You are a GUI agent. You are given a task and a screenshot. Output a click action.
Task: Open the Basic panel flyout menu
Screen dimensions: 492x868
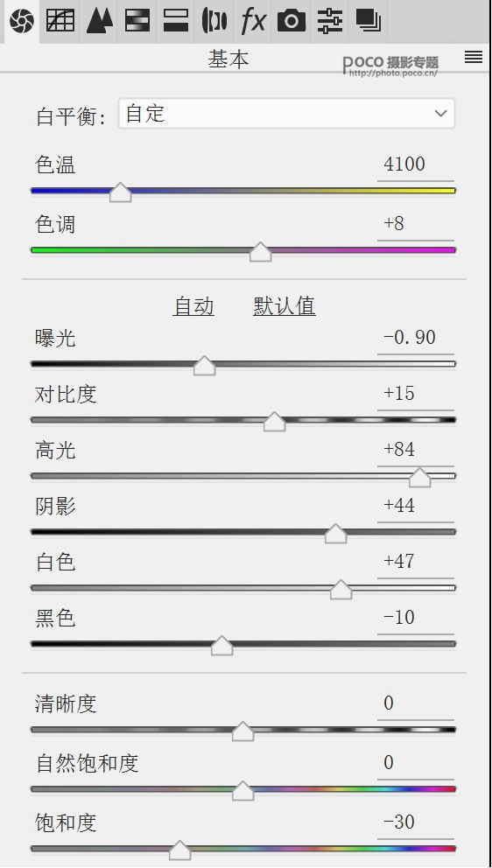point(473,57)
